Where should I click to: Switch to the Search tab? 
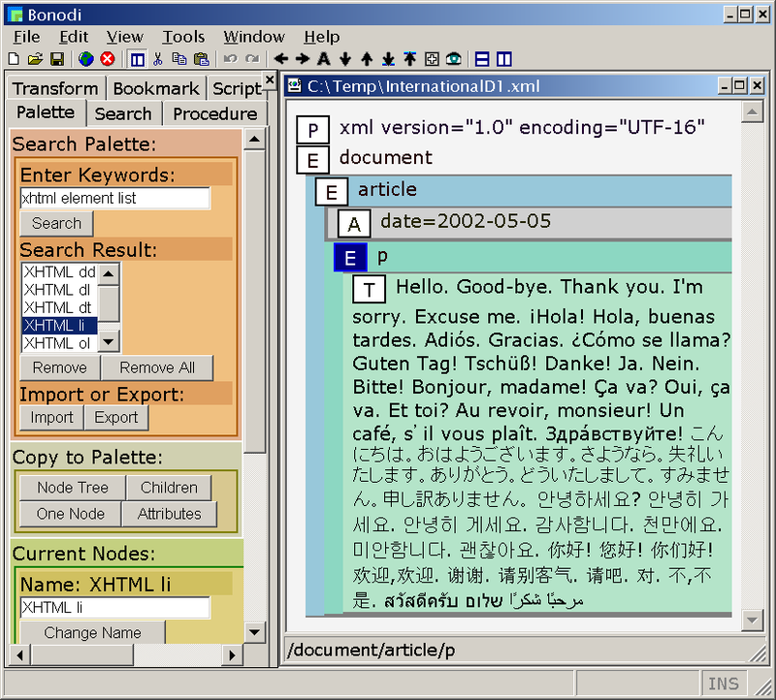(x=123, y=113)
